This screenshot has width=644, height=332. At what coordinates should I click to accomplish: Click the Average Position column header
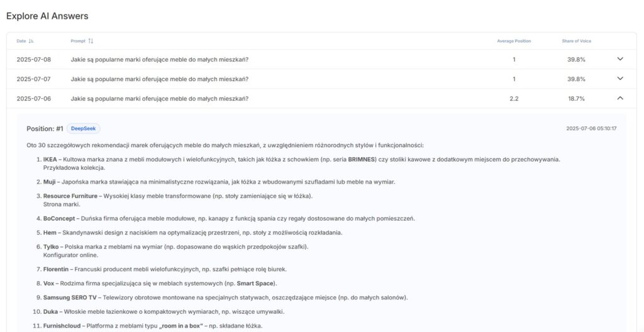click(x=514, y=41)
